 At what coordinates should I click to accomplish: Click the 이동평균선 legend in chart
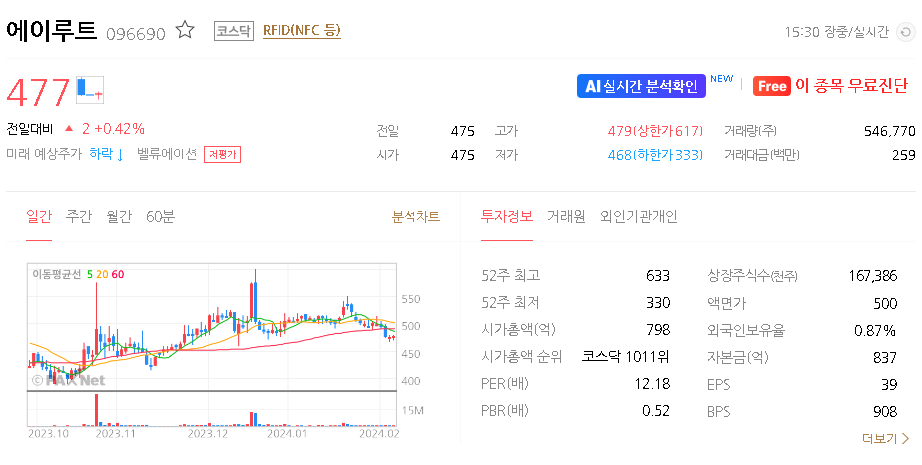pyautogui.click(x=78, y=275)
